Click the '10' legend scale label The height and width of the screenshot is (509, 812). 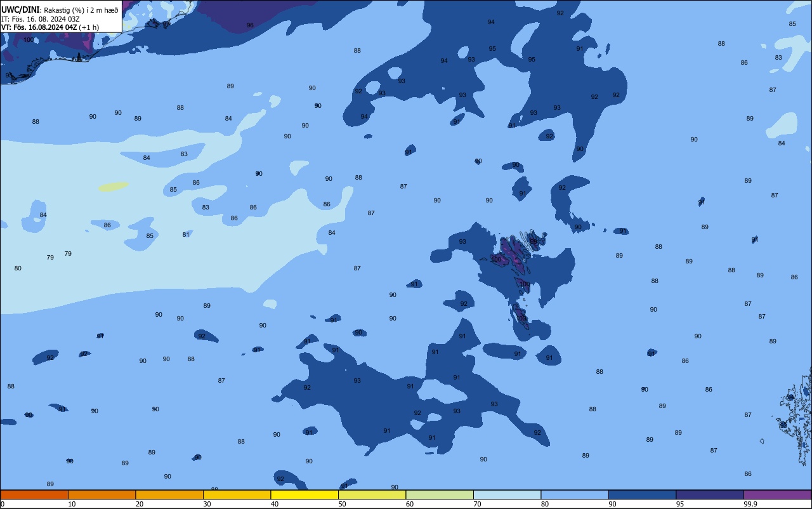click(72, 504)
